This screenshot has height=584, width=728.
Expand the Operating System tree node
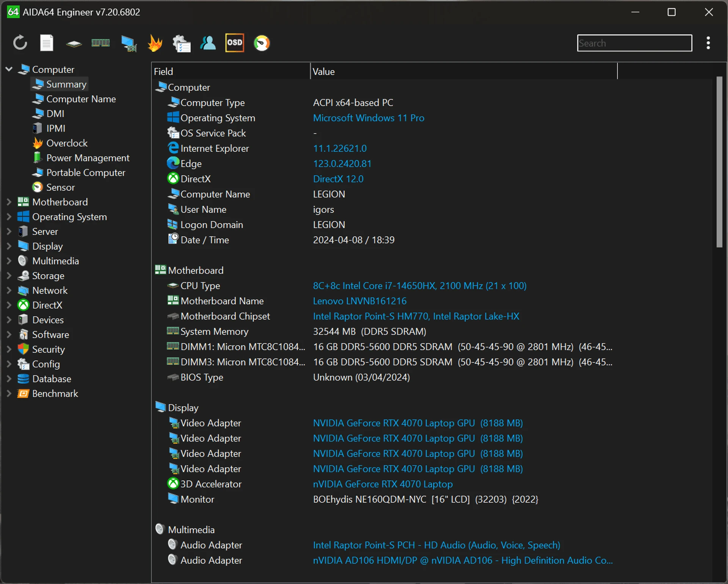(9, 217)
